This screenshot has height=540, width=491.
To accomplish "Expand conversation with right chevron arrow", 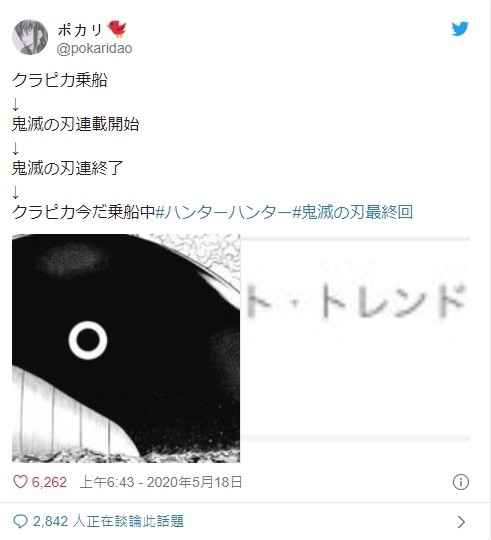I will click(461, 522).
